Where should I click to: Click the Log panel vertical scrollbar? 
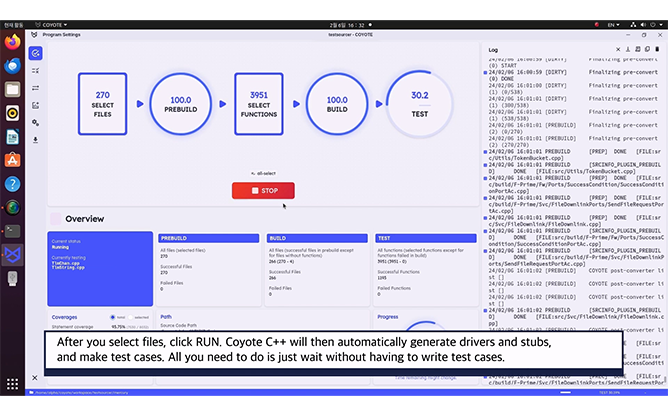click(x=665, y=378)
